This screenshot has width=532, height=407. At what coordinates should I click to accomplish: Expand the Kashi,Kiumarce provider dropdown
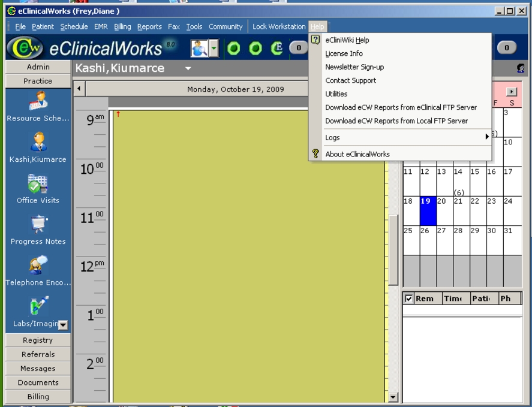188,68
